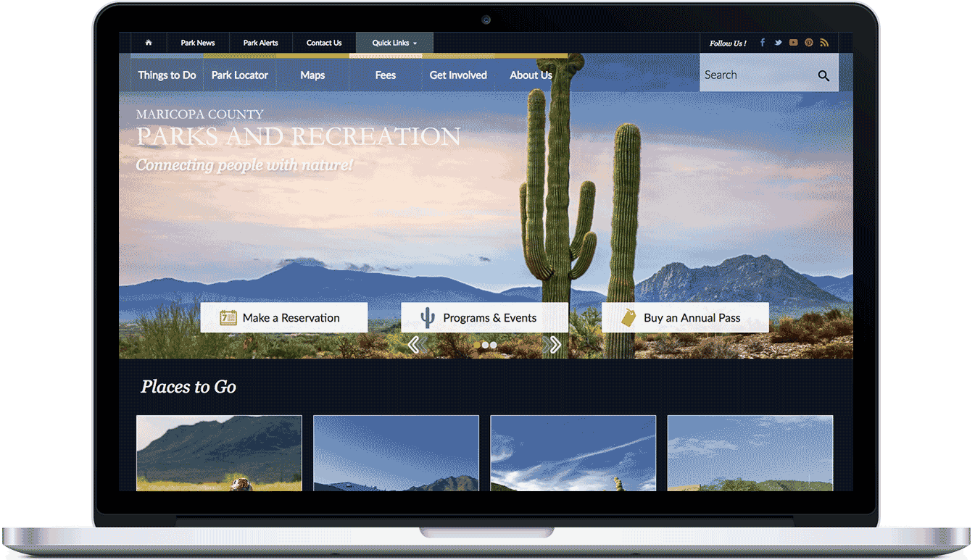This screenshot has height=560, width=975.
Task: Click the cactus icon on Programs & Events
Action: coord(428,317)
